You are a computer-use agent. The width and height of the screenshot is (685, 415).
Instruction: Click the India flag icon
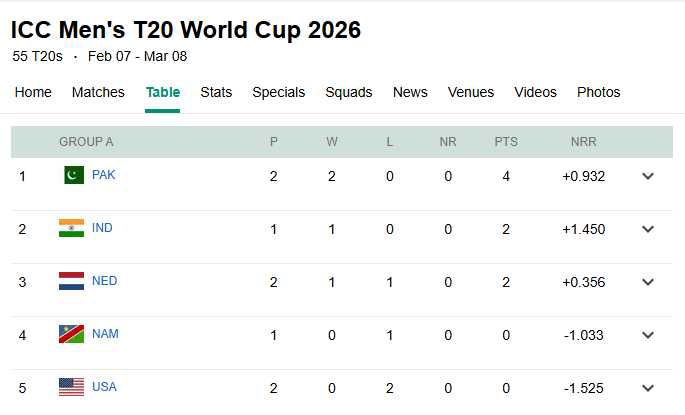pyautogui.click(x=71, y=228)
